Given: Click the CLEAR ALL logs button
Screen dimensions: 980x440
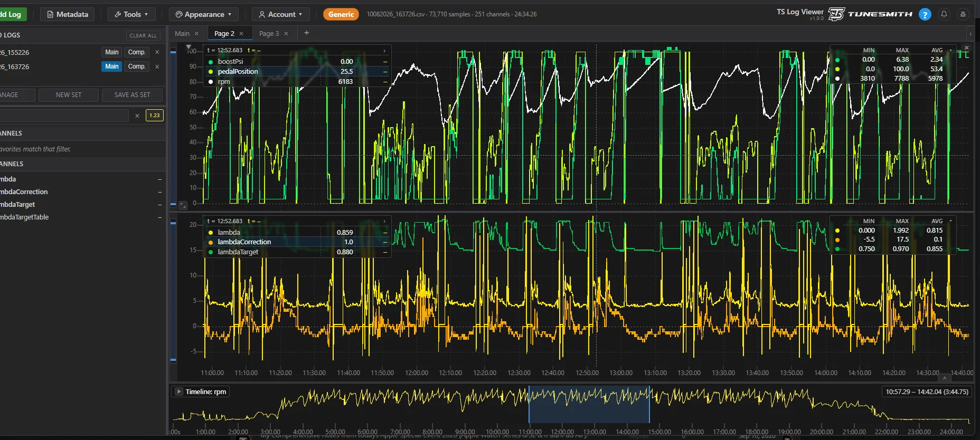Looking at the screenshot, I should pyautogui.click(x=143, y=35).
